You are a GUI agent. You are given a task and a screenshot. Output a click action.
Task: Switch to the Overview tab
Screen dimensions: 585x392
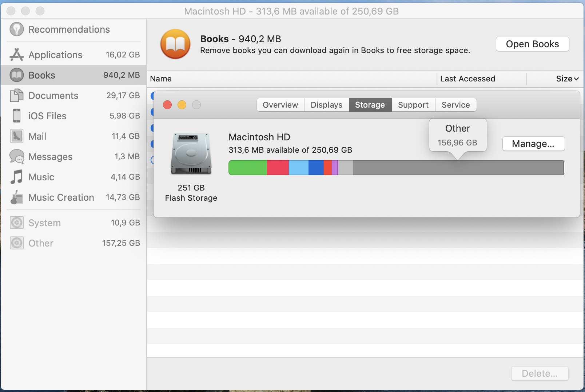[x=280, y=105]
